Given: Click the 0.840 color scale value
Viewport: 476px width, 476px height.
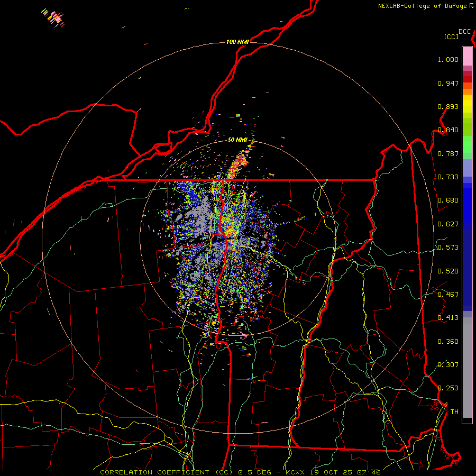Looking at the screenshot, I should 448,130.
